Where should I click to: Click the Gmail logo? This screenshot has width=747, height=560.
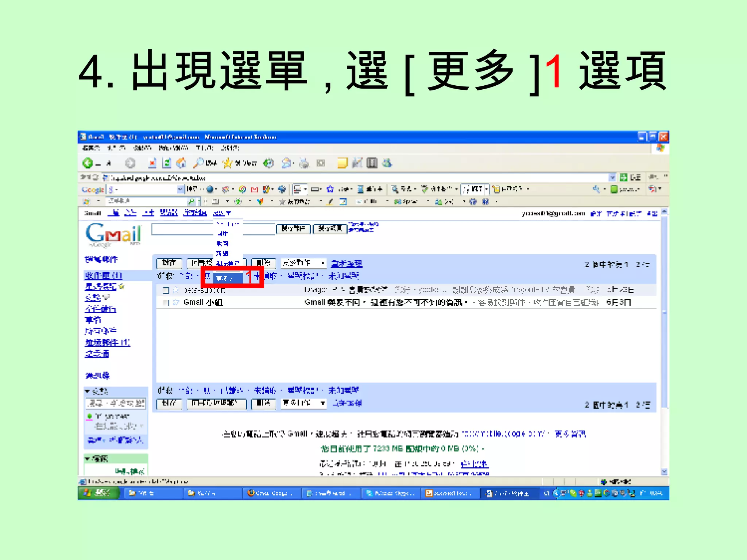click(x=113, y=234)
